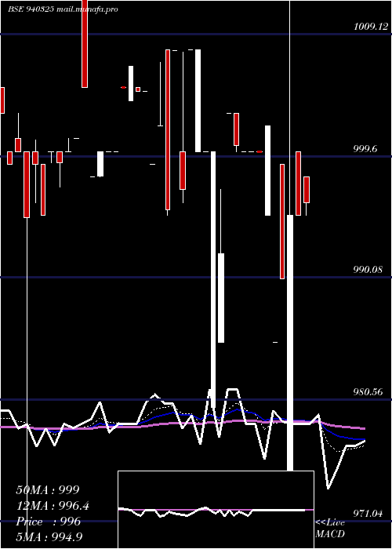Click inside the MACD inset chart

coord(216,510)
